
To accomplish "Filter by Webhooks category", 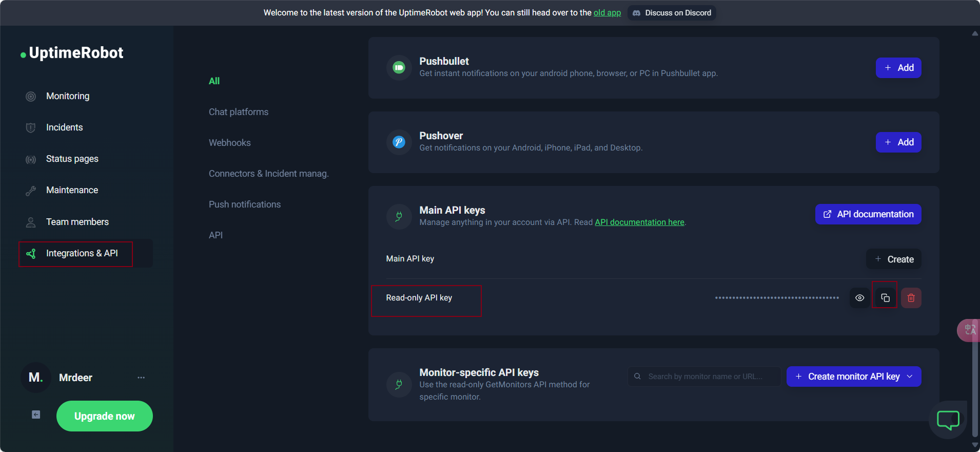I will click(x=230, y=143).
